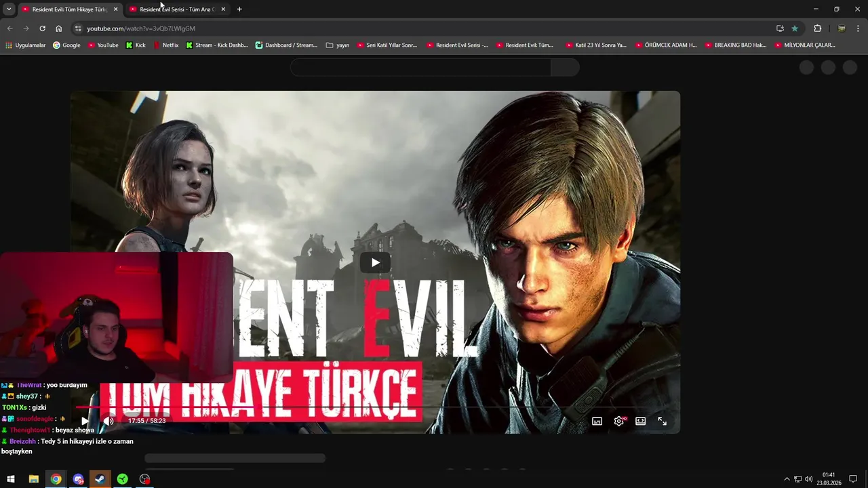Open Windows Start menu

[11, 479]
